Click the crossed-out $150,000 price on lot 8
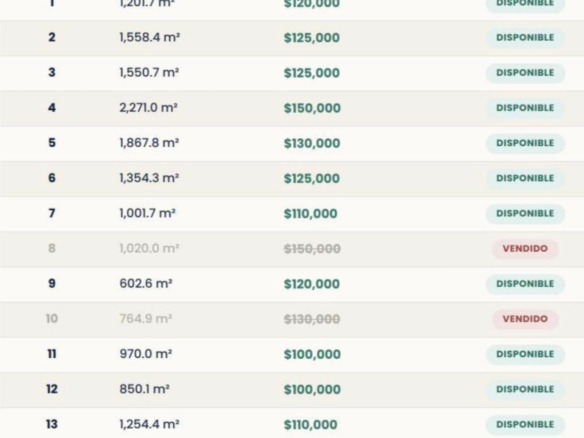The image size is (584, 438). click(x=312, y=249)
